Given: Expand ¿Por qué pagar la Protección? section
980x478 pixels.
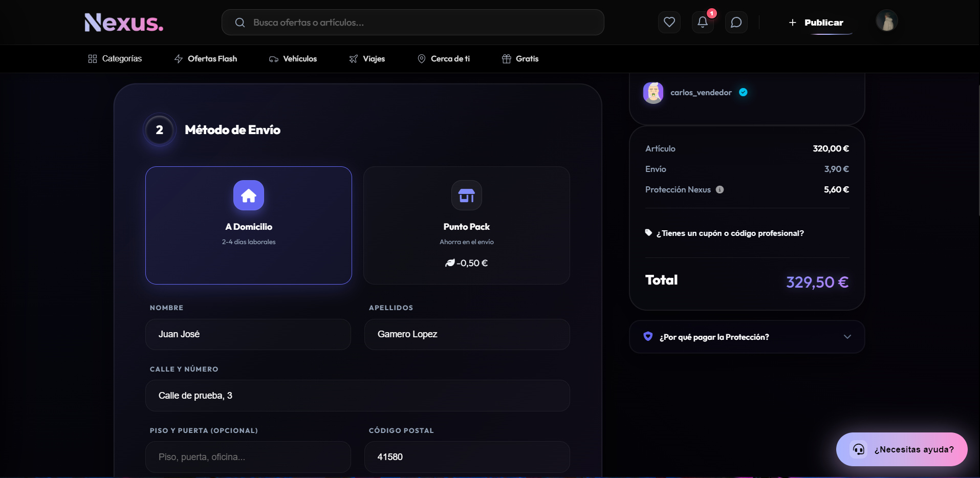Looking at the screenshot, I should [x=747, y=337].
